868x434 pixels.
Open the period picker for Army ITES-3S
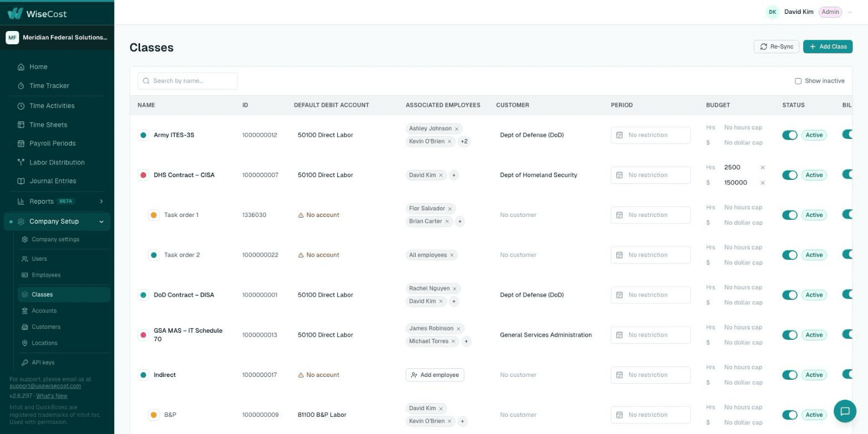click(x=650, y=135)
